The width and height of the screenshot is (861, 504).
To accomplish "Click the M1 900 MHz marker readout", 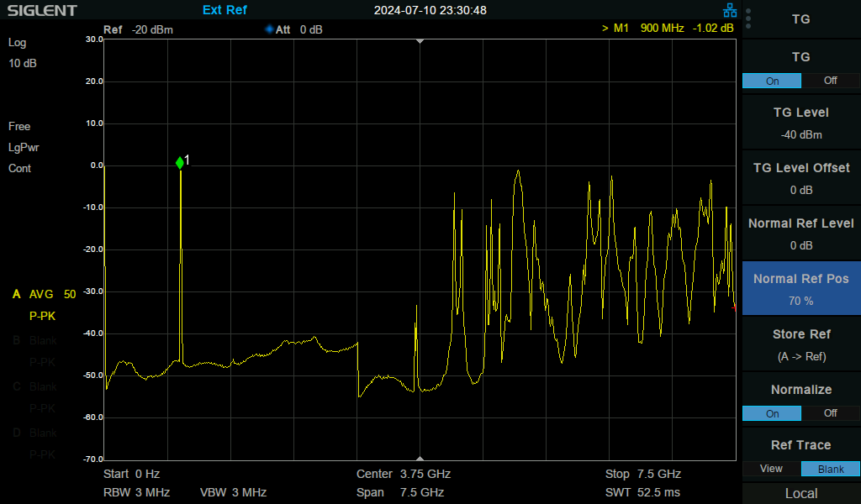I will coord(667,28).
